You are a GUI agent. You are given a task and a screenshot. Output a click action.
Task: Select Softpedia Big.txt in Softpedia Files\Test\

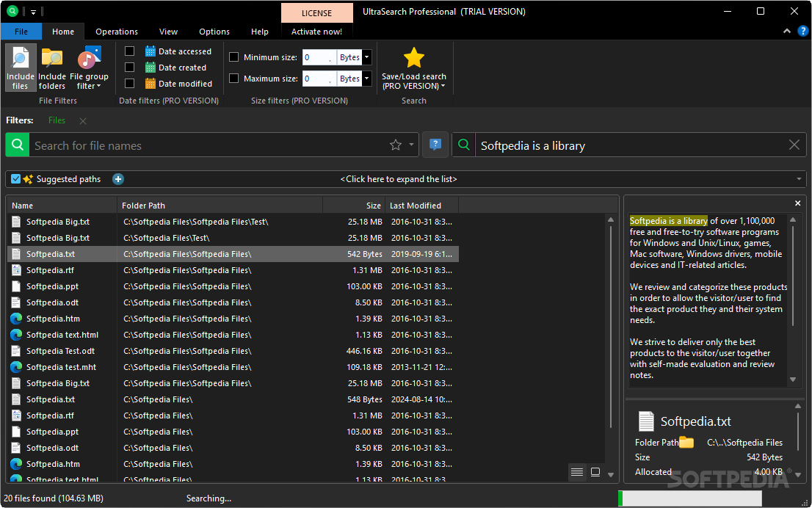[233, 238]
